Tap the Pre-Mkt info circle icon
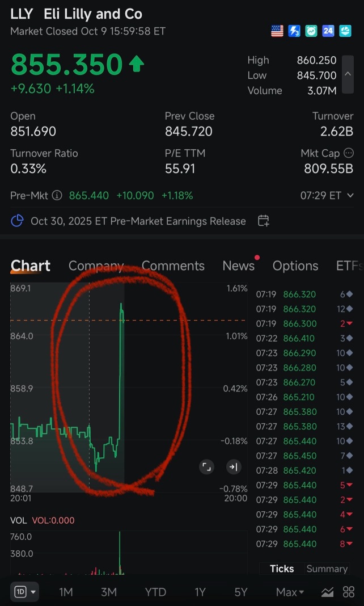Image resolution: width=364 pixels, height=606 pixels. [x=57, y=196]
